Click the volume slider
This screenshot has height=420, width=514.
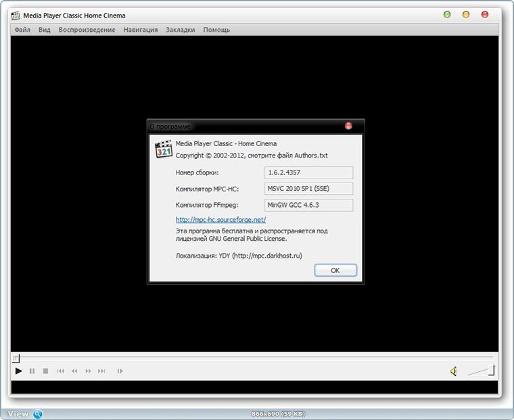(482, 370)
